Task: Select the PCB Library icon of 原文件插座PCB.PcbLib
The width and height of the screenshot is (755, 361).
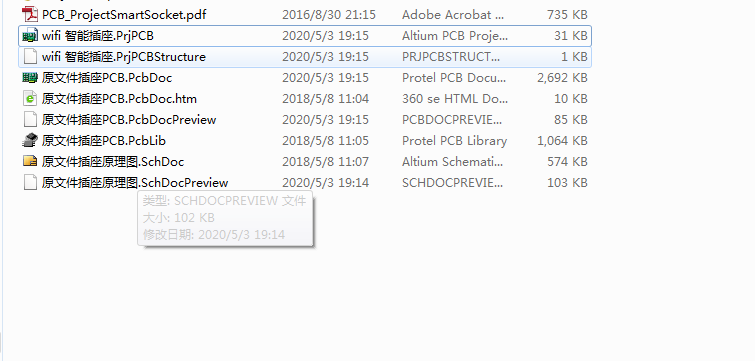Action: tap(30, 141)
